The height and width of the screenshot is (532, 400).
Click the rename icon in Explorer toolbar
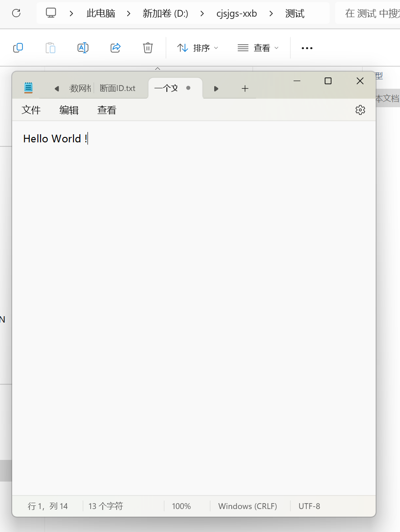tap(83, 48)
